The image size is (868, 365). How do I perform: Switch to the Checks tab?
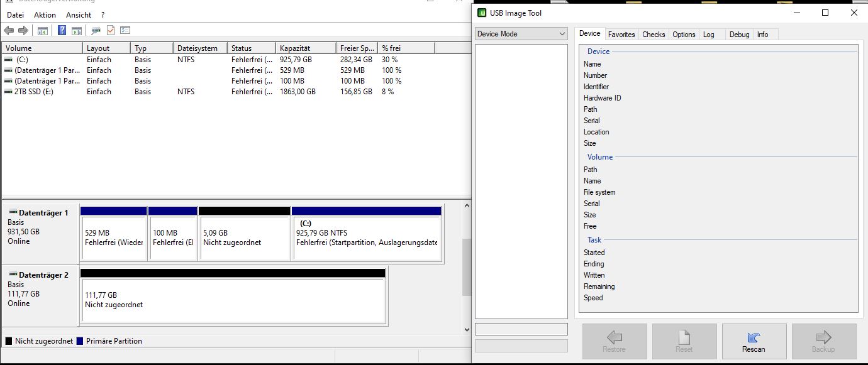coord(654,35)
